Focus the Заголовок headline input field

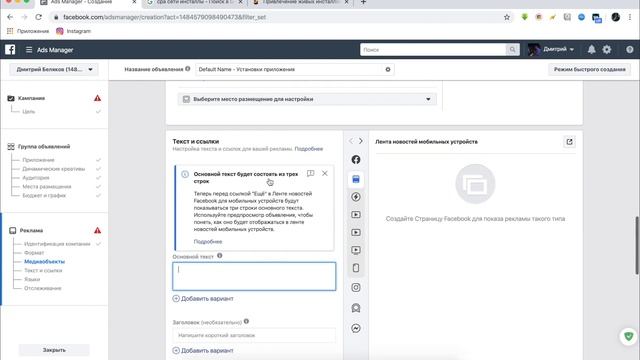coord(254,335)
